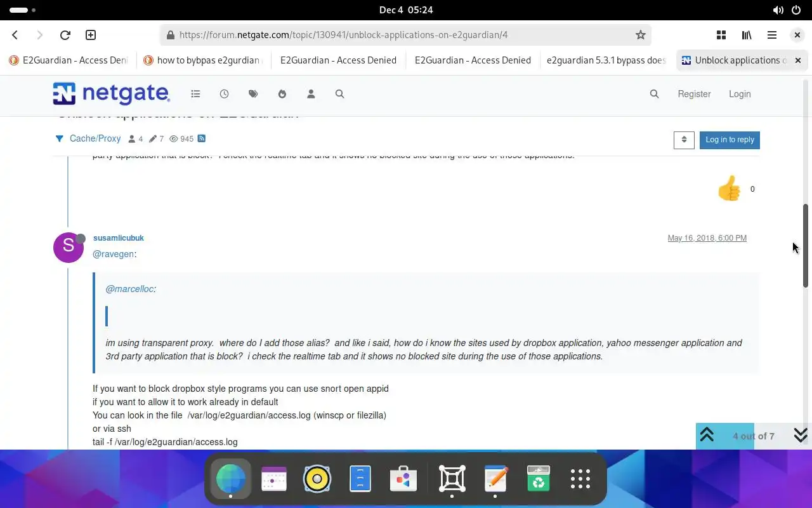Click search magnifier next to Register
The height and width of the screenshot is (508, 812).
coord(655,94)
